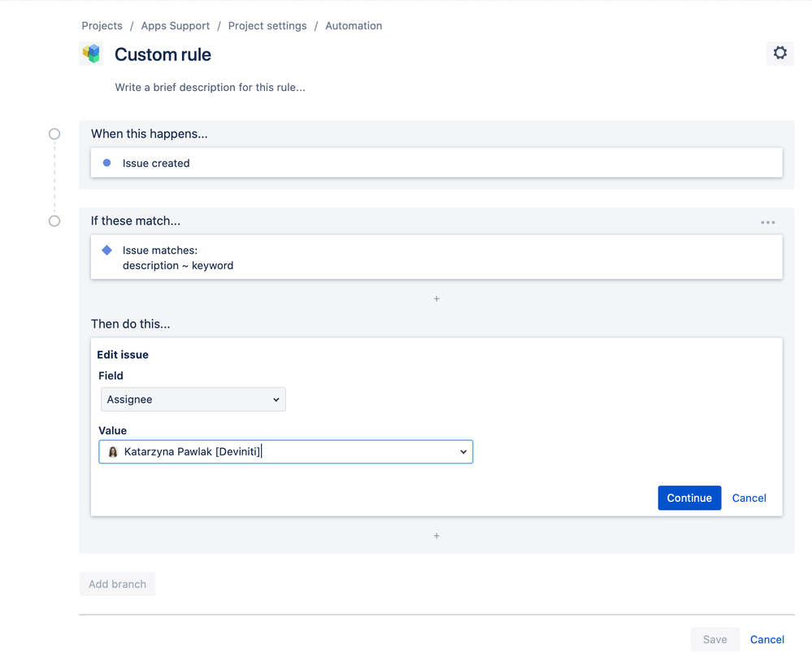Open the three-dot menu for conditions
This screenshot has height=662, width=812.
[767, 222]
